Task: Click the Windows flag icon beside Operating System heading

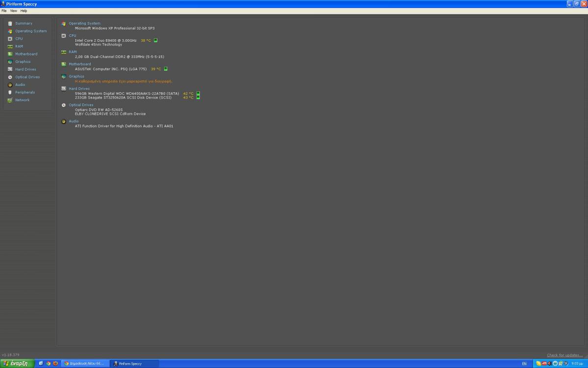Action: point(64,23)
